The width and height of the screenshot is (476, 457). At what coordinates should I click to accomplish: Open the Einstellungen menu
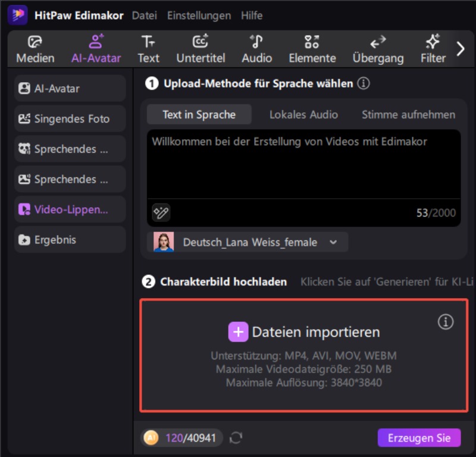click(x=199, y=15)
